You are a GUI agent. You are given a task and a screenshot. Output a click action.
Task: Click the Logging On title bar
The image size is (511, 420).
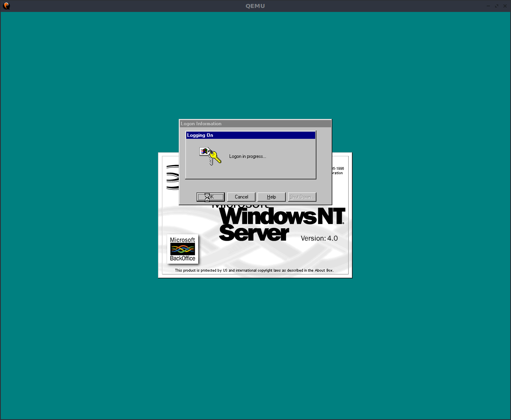pyautogui.click(x=251, y=135)
